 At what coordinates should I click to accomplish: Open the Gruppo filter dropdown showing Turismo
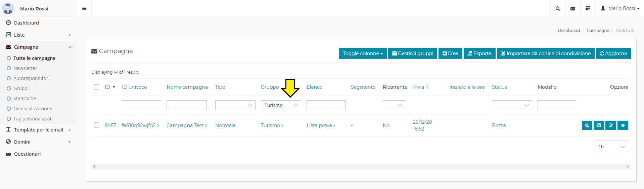click(x=281, y=105)
